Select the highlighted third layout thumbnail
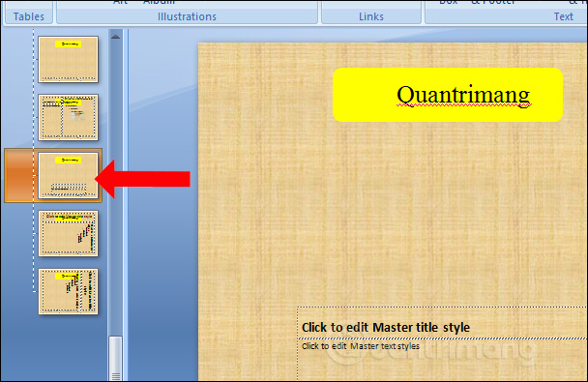The height and width of the screenshot is (382, 588). 69,175
